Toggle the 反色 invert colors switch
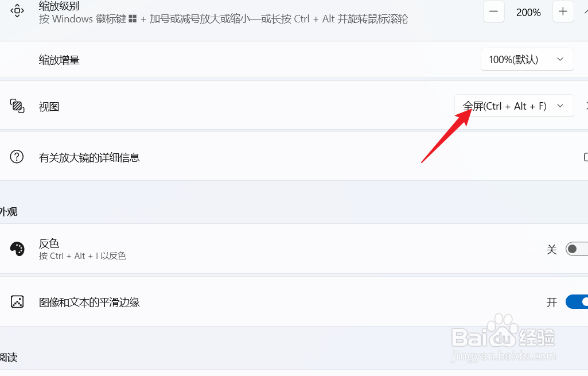This screenshot has height=376, width=588. (x=577, y=249)
